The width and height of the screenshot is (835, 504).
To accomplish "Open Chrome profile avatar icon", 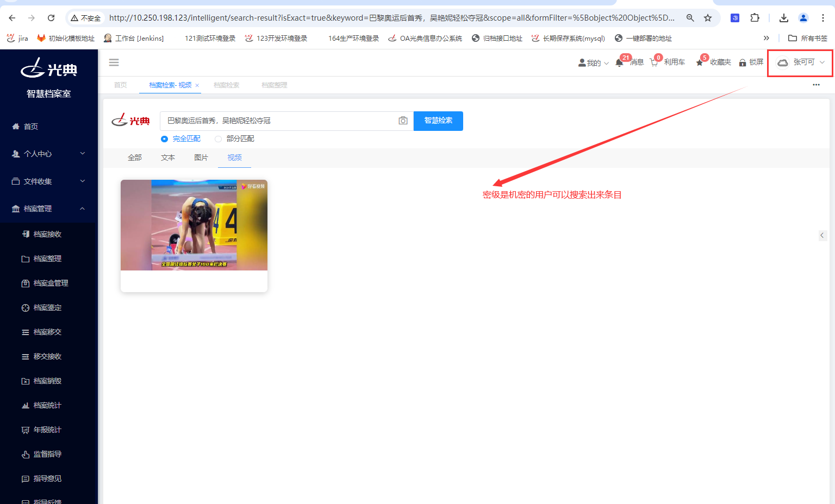I will click(803, 18).
